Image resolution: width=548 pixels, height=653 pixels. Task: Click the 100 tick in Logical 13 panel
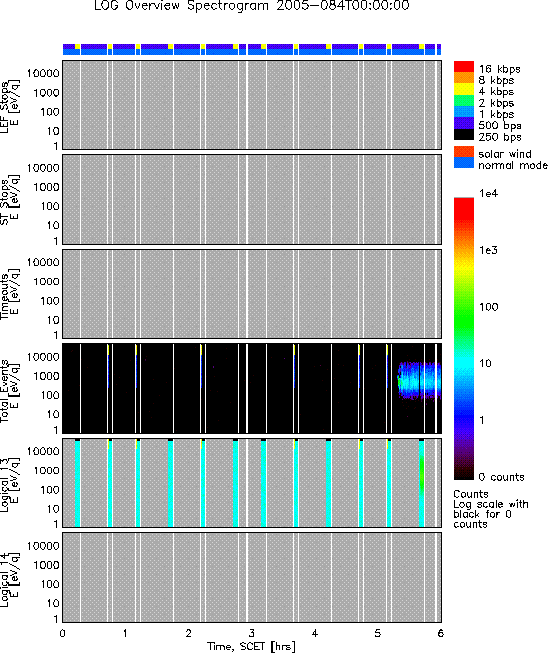[50, 490]
